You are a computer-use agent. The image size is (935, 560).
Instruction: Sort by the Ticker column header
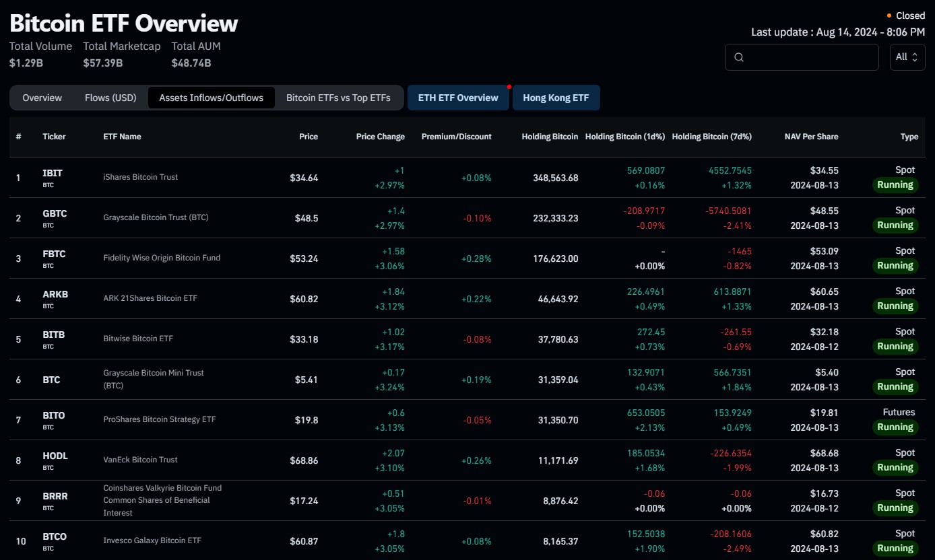click(x=55, y=137)
